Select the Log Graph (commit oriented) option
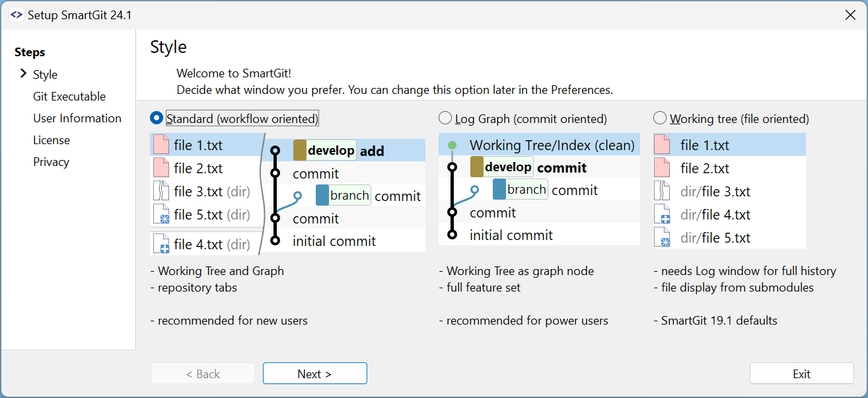Screen dimensions: 868x398 (445, 118)
